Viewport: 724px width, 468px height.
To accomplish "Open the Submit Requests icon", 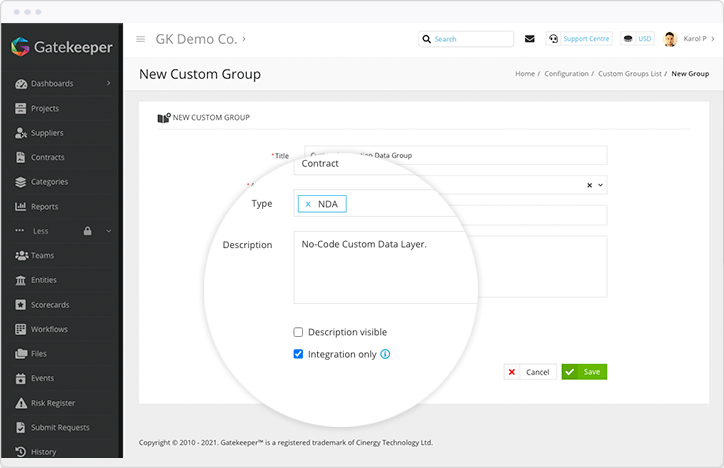I will coord(20,427).
